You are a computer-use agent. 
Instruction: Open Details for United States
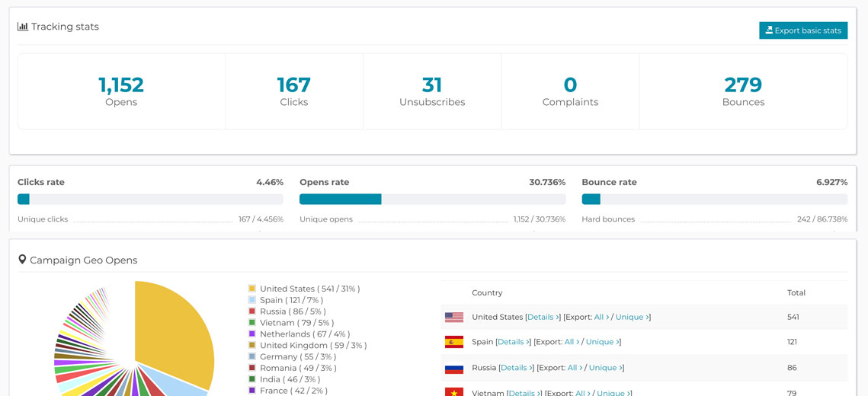point(543,317)
